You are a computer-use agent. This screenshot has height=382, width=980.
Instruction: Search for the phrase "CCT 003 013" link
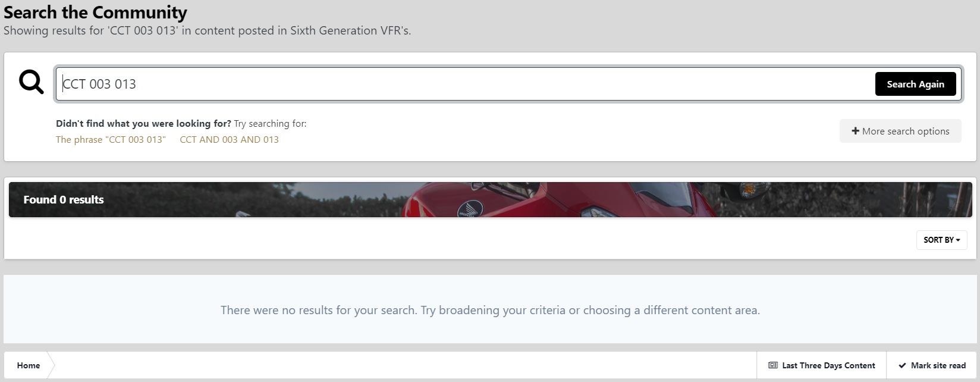(x=111, y=139)
